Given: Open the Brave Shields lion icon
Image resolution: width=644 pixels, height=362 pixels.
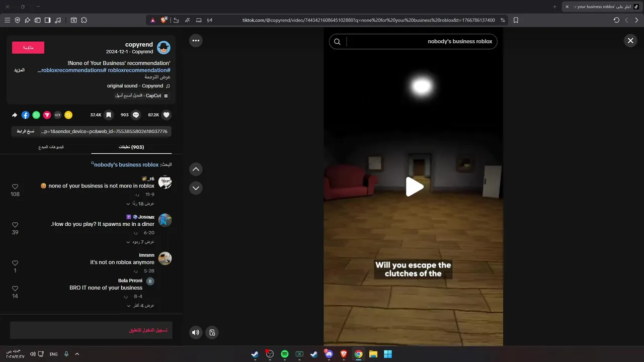Looking at the screenshot, I should pos(164,20).
